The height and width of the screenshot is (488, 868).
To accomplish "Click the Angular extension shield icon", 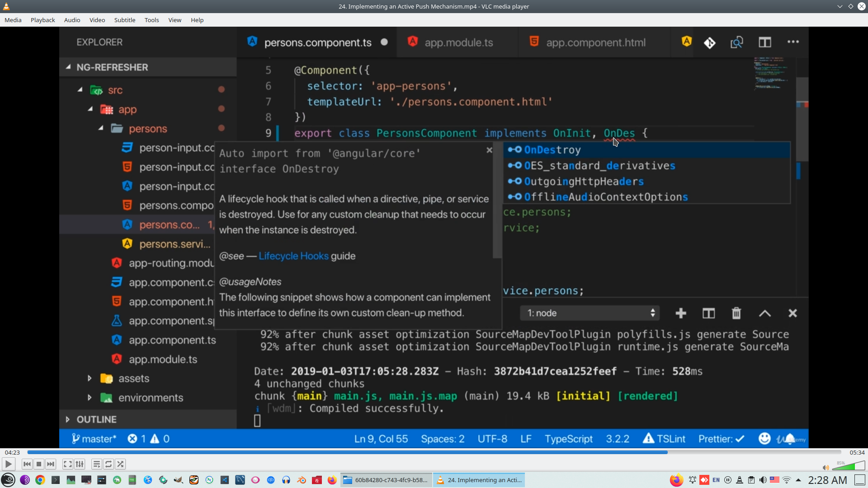I will coord(686,41).
